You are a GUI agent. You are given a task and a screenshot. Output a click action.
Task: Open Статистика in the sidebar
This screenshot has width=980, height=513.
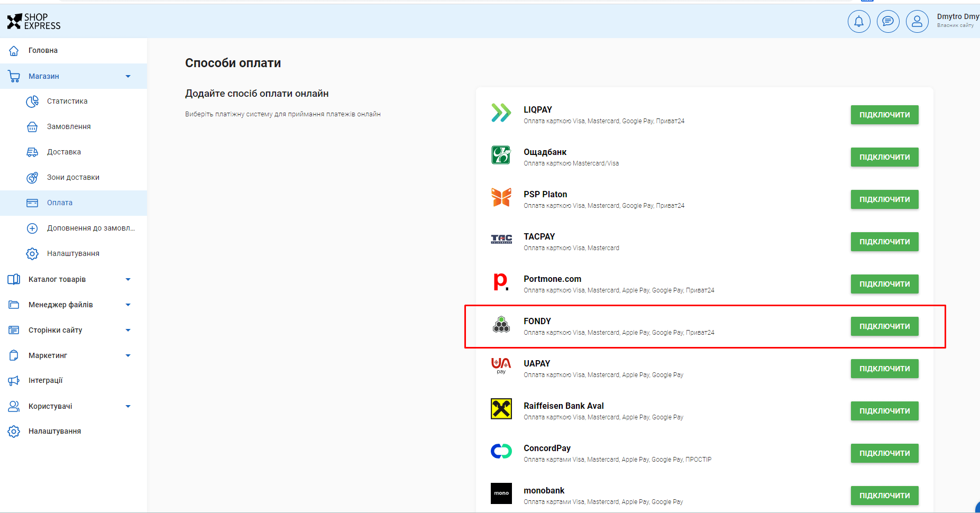[74, 101]
